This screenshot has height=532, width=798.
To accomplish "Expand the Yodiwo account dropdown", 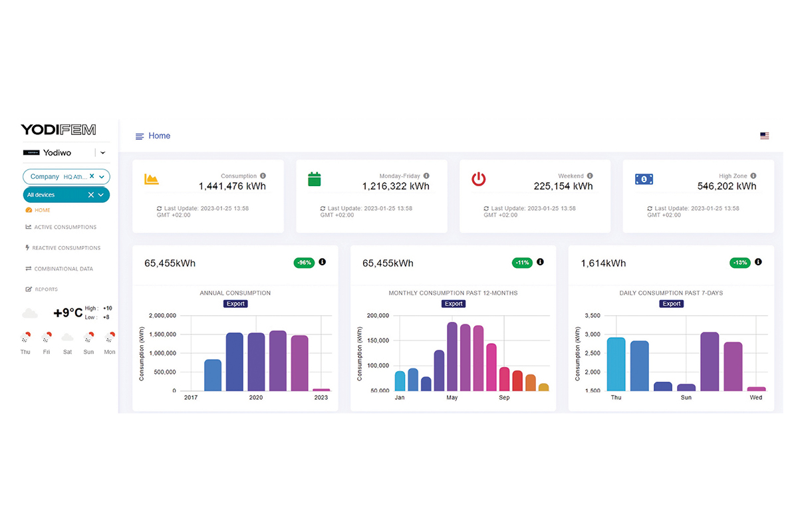I will tap(102, 153).
